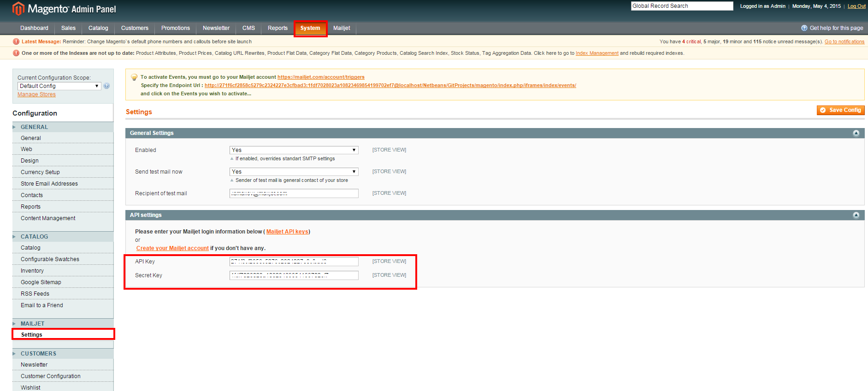This screenshot has height=391, width=868.
Task: Click the scope help question icon
Action: [106, 86]
